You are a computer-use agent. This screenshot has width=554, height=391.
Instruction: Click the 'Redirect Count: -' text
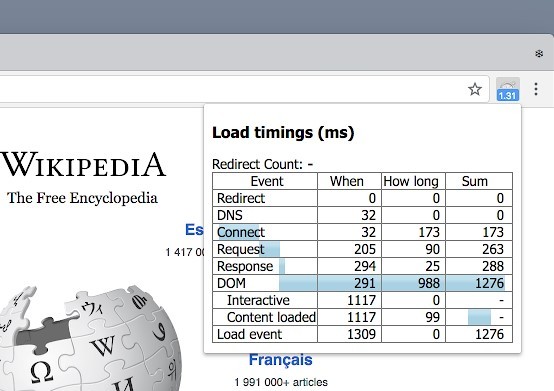(263, 164)
